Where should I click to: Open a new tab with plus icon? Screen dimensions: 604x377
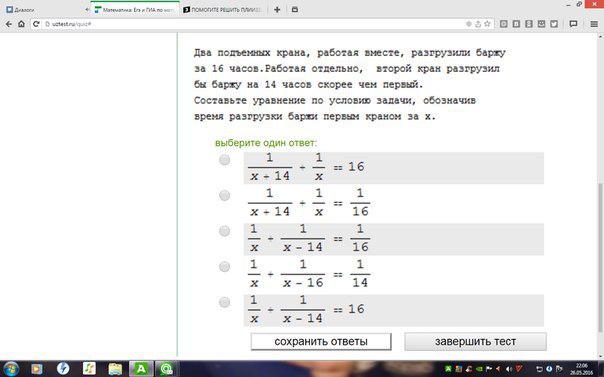click(277, 10)
